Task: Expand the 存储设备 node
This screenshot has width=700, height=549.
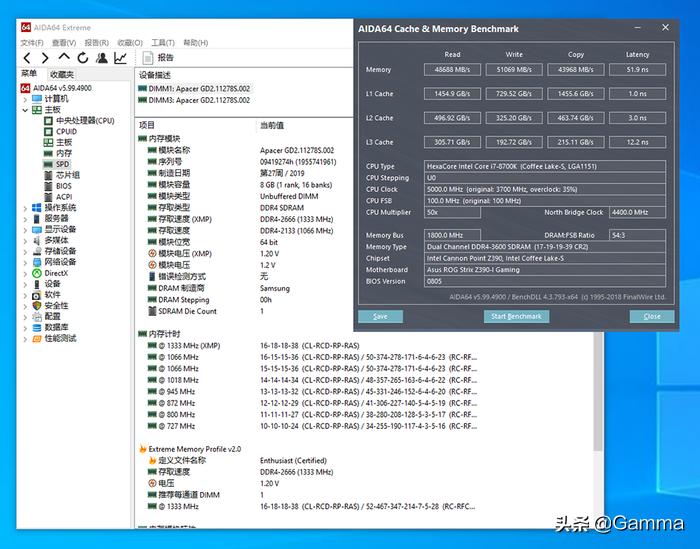Action: pyautogui.click(x=25, y=252)
